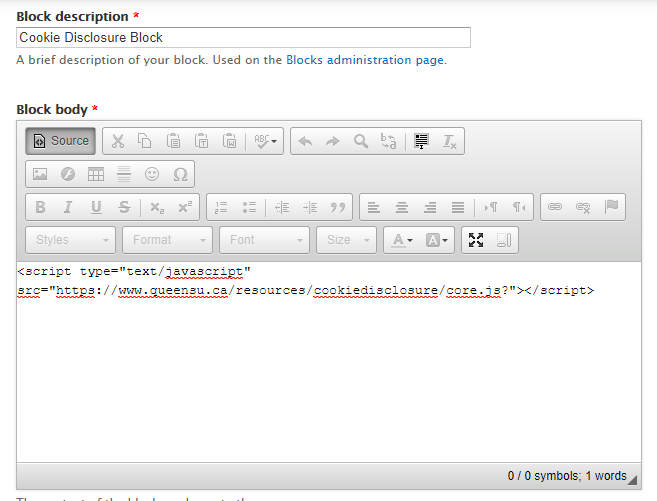Maximize the editor with Maximize icon
Viewport: 657px width, 501px height.
[476, 240]
